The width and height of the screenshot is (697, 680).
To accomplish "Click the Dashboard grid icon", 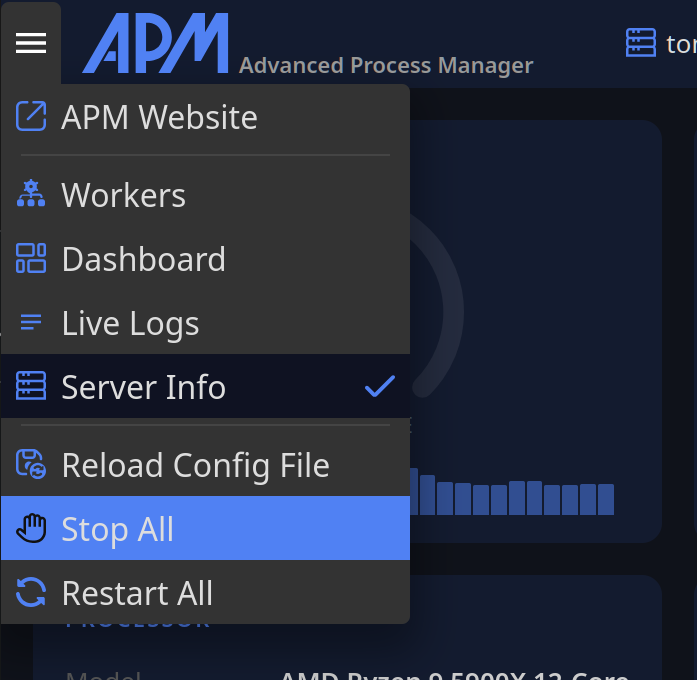I will click(x=31, y=259).
